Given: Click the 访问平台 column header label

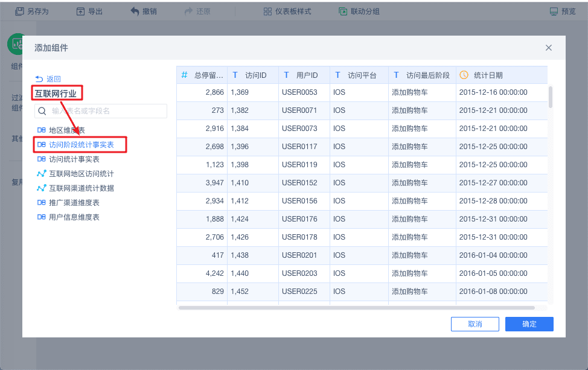Looking at the screenshot, I should 362,75.
